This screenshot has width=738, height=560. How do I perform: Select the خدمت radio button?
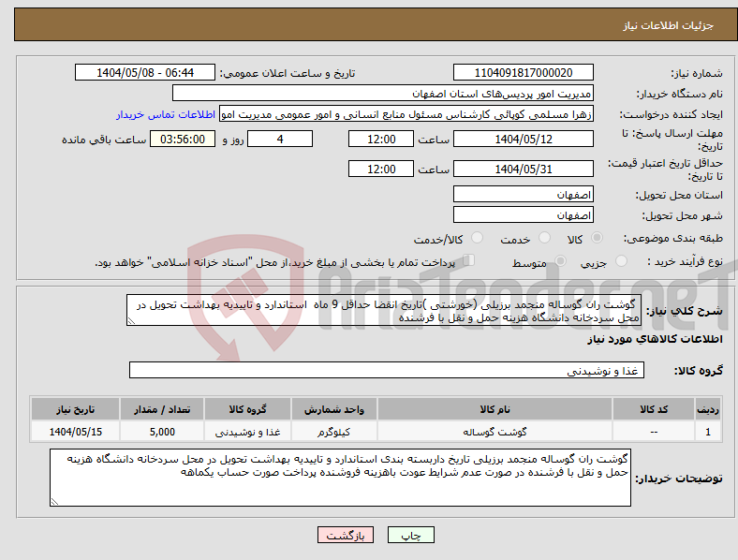click(544, 238)
